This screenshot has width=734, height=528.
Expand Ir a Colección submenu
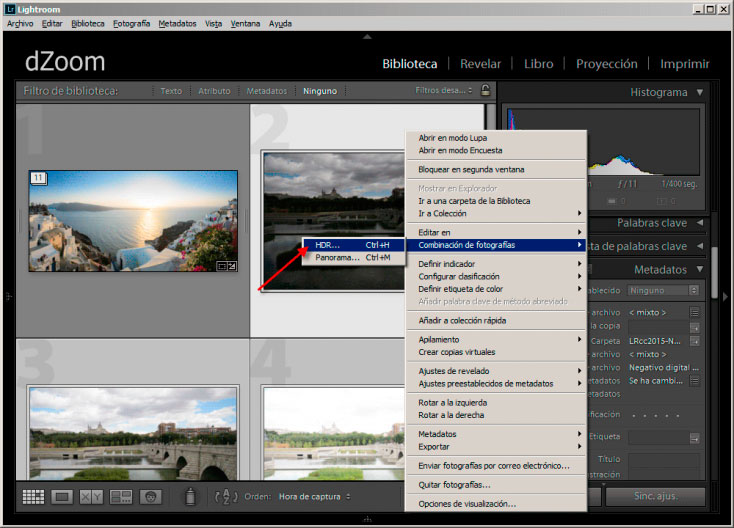pos(496,213)
